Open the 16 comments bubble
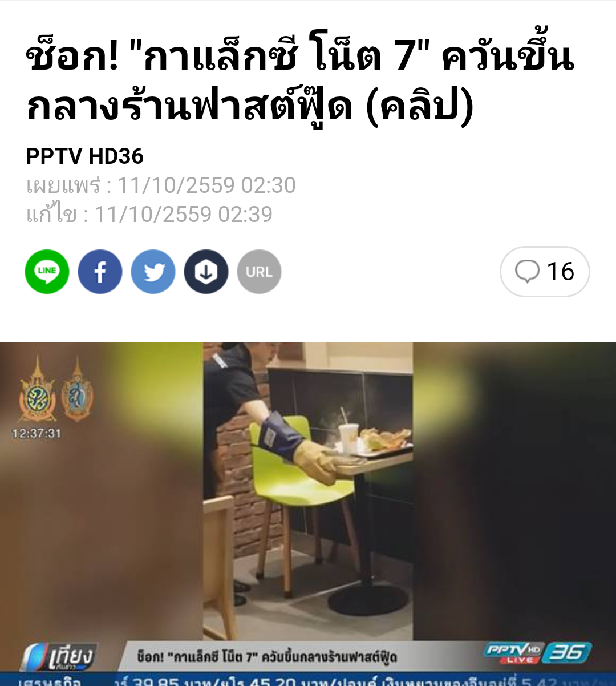 click(x=545, y=272)
